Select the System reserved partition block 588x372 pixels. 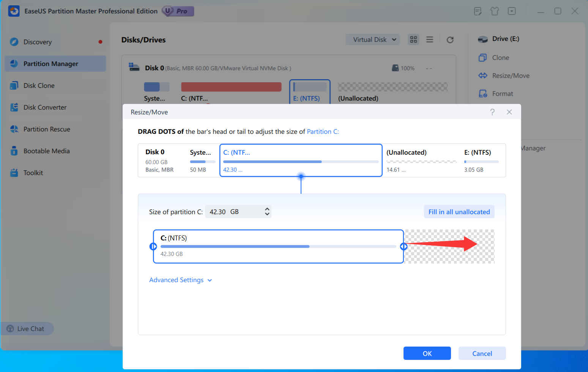tap(156, 92)
